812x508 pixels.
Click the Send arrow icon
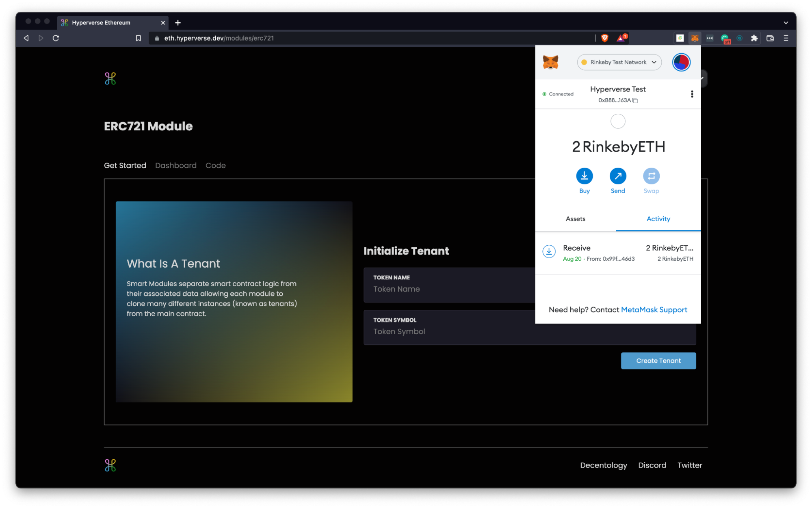[x=618, y=176]
